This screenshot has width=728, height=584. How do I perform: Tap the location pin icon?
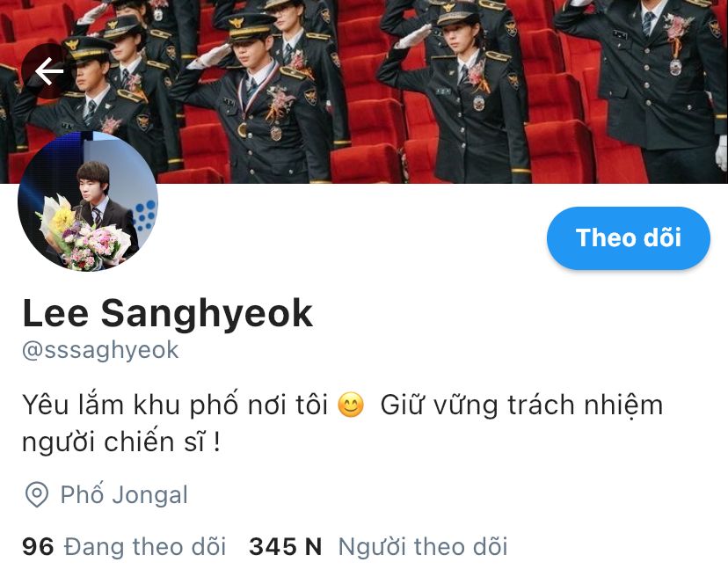(37, 494)
